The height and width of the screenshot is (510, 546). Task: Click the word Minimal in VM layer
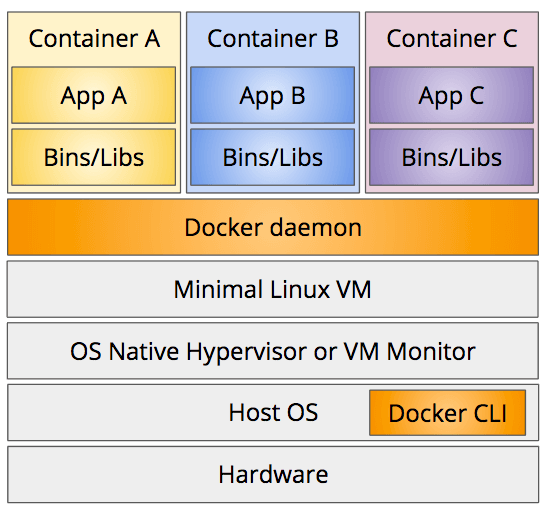[x=218, y=289]
